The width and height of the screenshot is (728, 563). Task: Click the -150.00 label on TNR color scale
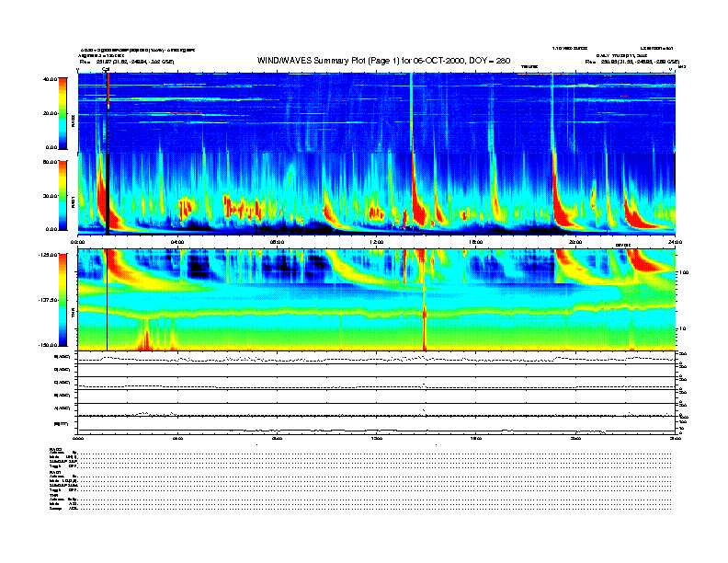[48, 345]
